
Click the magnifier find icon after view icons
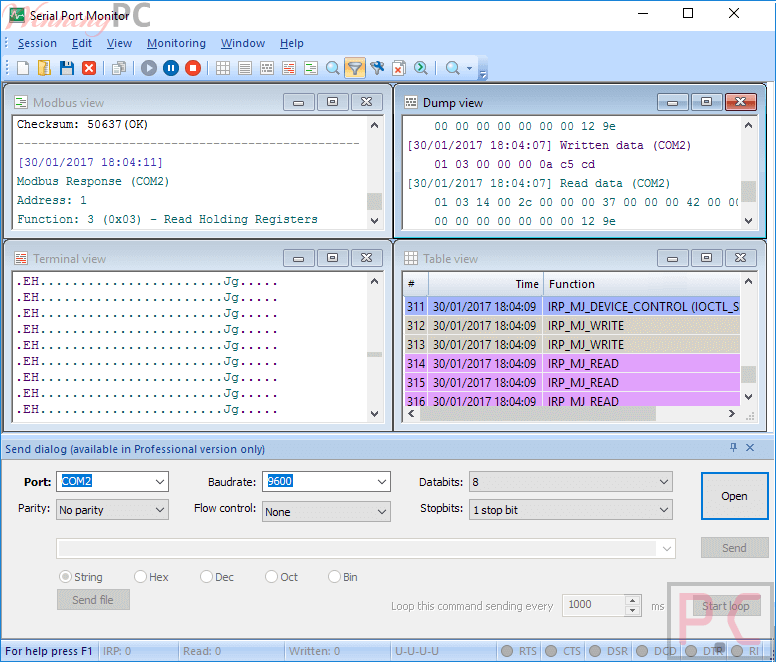coord(333,68)
